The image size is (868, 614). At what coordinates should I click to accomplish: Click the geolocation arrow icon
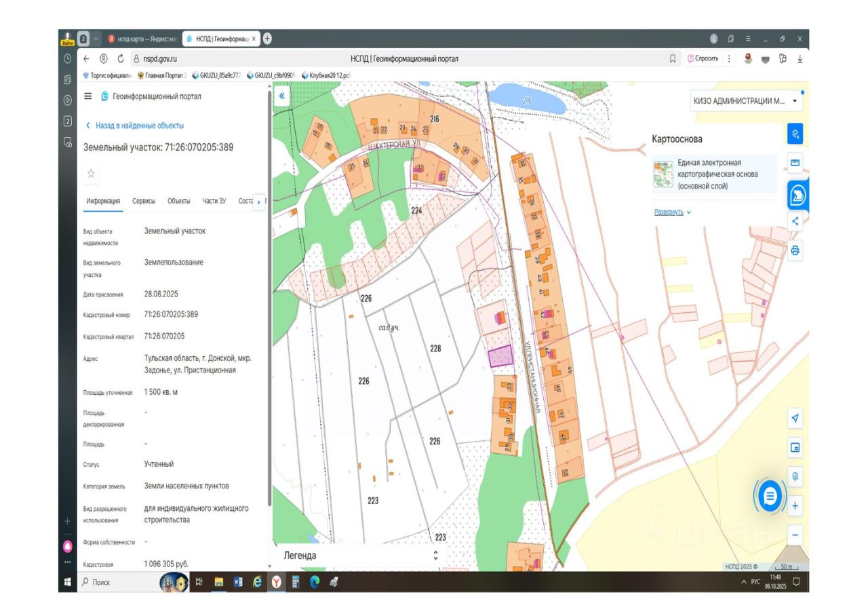click(x=795, y=419)
